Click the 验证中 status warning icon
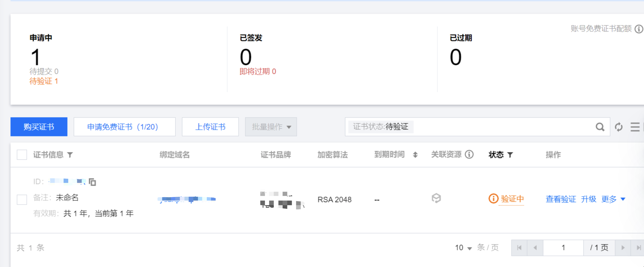This screenshot has width=644, height=267. pyautogui.click(x=493, y=199)
